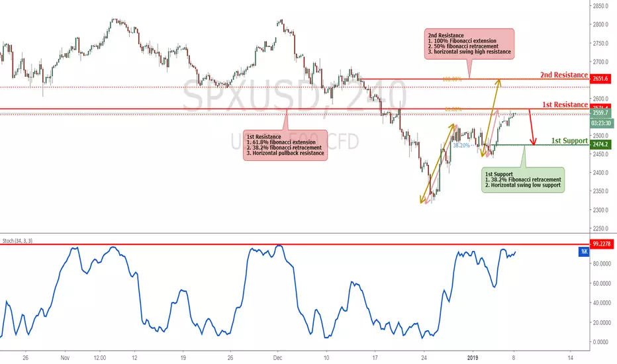Viewport: 617px width, 364px height.
Task: Click the 2474.2 green price label
Action: click(x=601, y=144)
